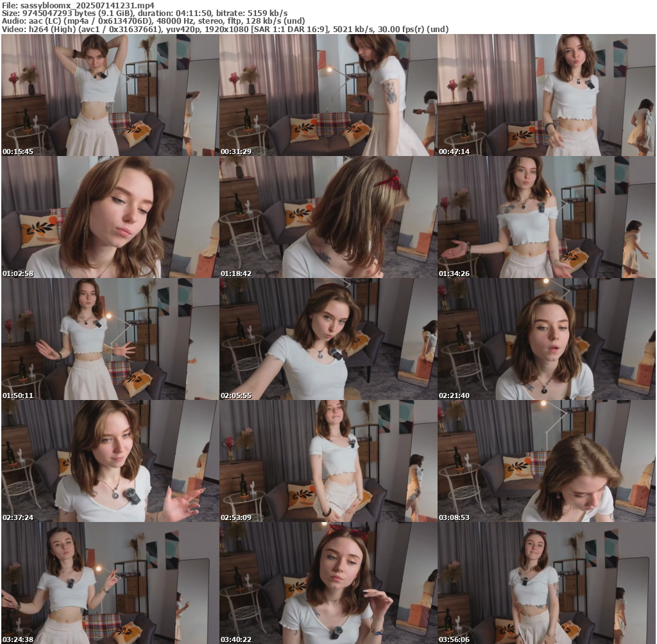
Task: Select the preview frame at 02:05:55
Action: (328, 339)
